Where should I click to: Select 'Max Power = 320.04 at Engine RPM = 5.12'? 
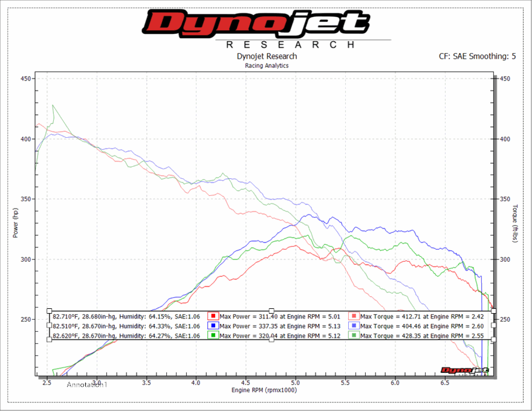(x=280, y=335)
